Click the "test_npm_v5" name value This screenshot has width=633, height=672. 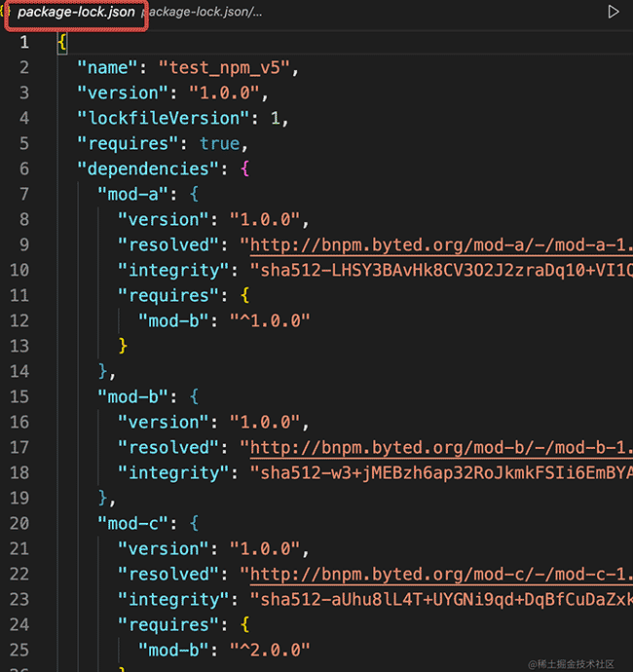[224, 68]
